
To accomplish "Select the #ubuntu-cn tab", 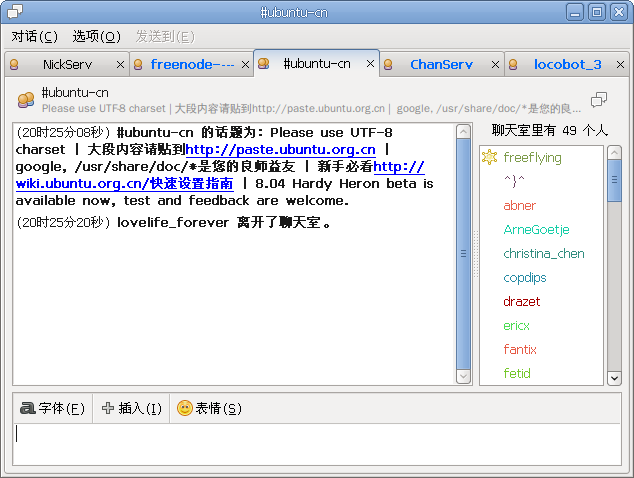I will point(317,63).
